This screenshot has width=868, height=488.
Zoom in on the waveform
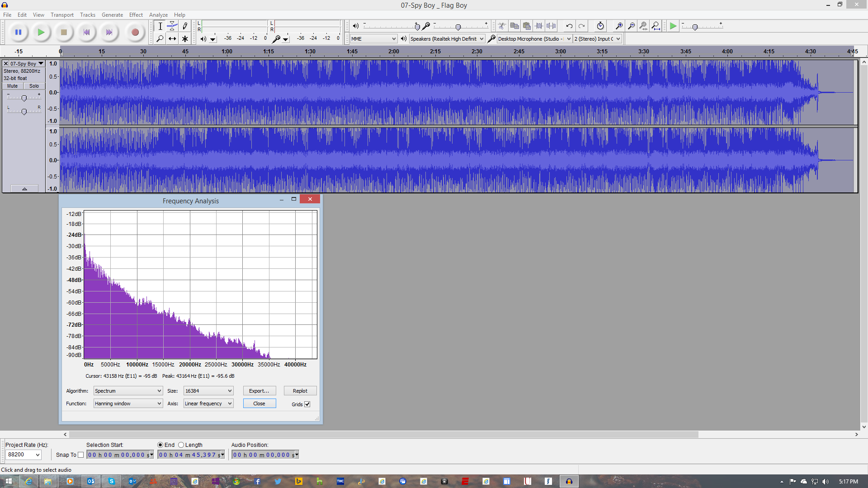tap(618, 26)
